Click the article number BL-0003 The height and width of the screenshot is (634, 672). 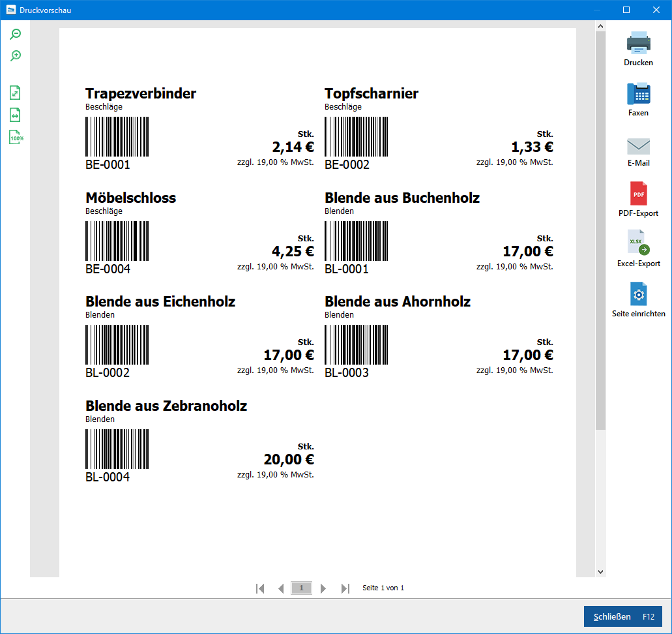[x=347, y=372]
